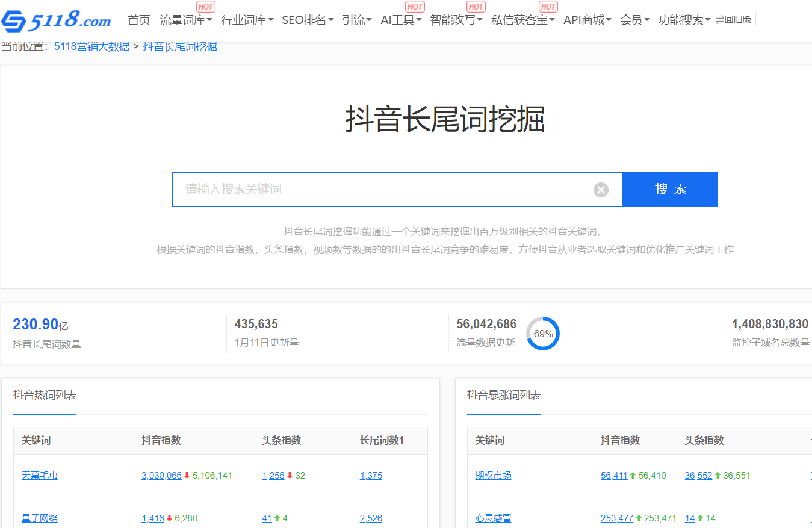Open the 量子网络 keyword link
Image resolution: width=812 pixels, height=528 pixels.
pos(40,518)
